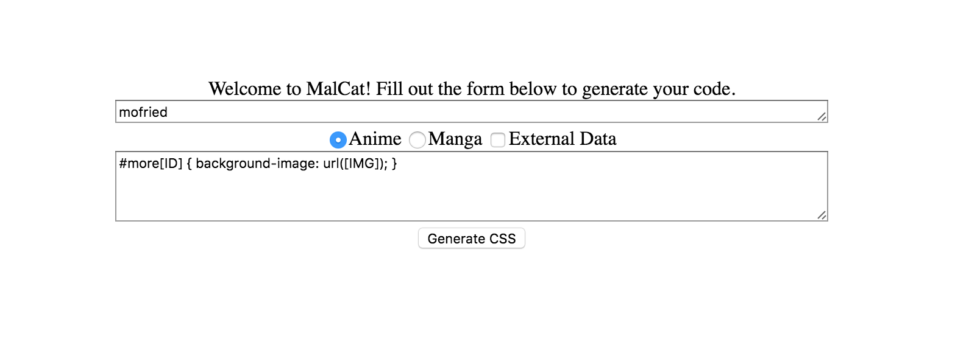980x353 pixels.
Task: Select the Anime radio button
Action: click(x=338, y=140)
